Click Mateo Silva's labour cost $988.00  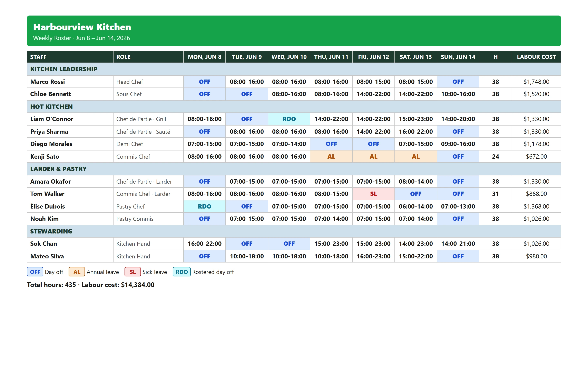coord(536,256)
